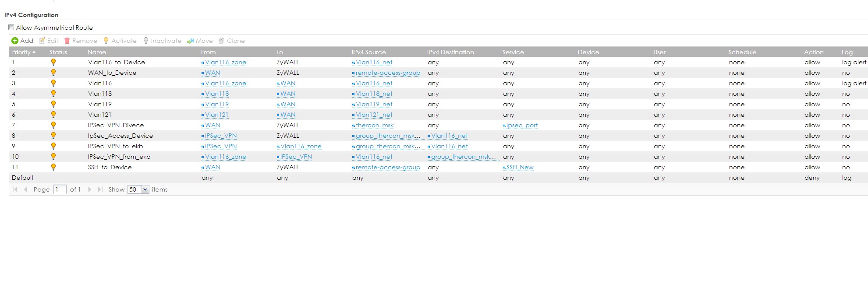Click the Name column header
Image resolution: width=868 pixels, height=283 pixels.
97,52
